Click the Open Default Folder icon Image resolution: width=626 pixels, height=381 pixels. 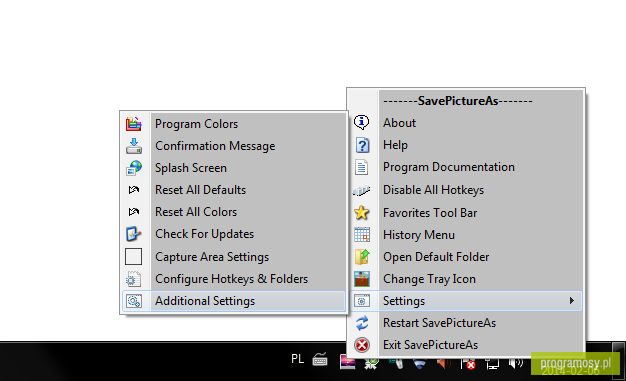(x=362, y=256)
